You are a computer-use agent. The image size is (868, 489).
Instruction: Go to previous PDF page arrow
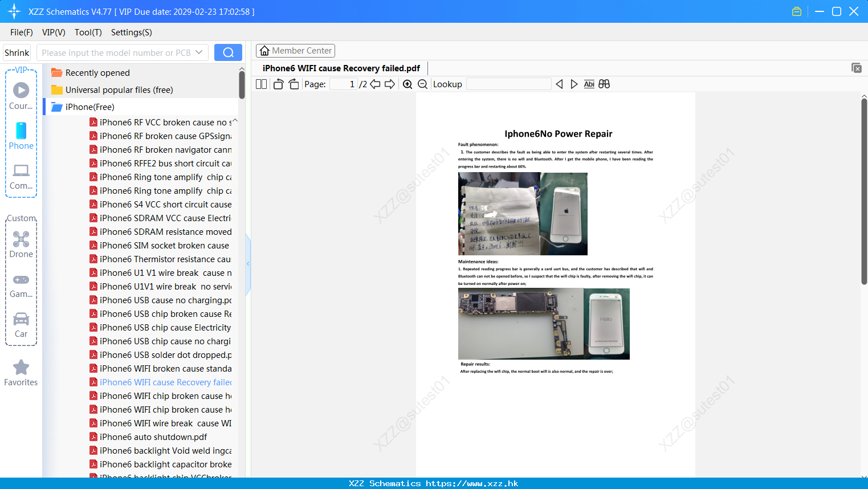[x=375, y=84]
